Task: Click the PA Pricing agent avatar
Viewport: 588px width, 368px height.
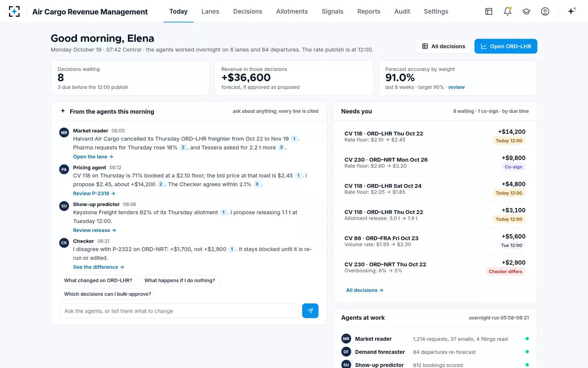Action: pos(64,169)
